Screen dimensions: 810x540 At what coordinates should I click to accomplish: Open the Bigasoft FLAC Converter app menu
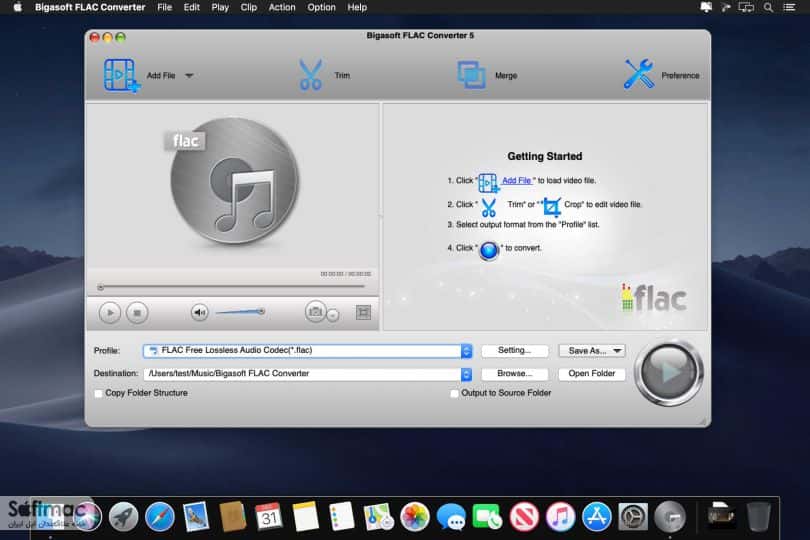pyautogui.click(x=90, y=7)
